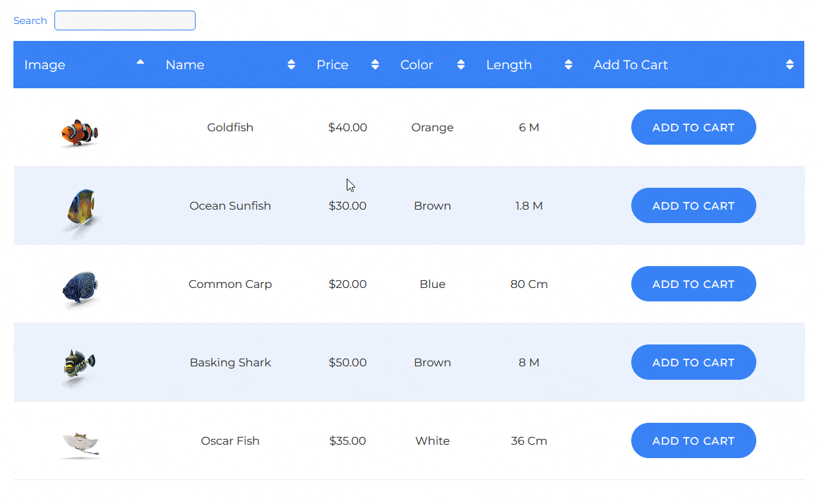Click the sort icon beside Length header
This screenshot has width=817, height=504.
[x=568, y=64]
